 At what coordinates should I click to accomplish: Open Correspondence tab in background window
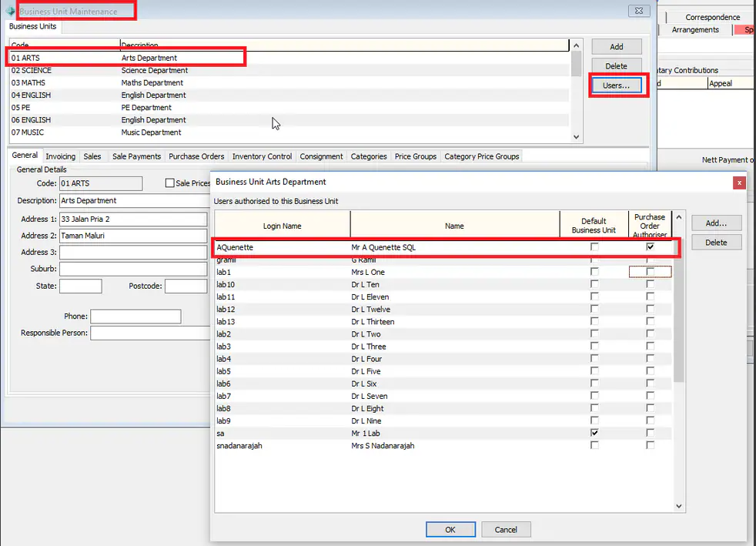pyautogui.click(x=713, y=18)
